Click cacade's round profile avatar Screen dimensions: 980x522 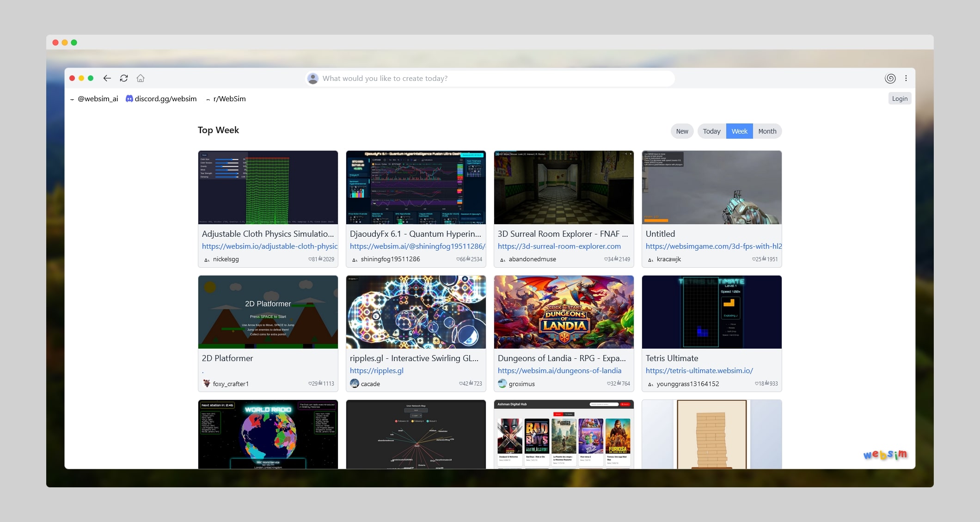pyautogui.click(x=355, y=383)
